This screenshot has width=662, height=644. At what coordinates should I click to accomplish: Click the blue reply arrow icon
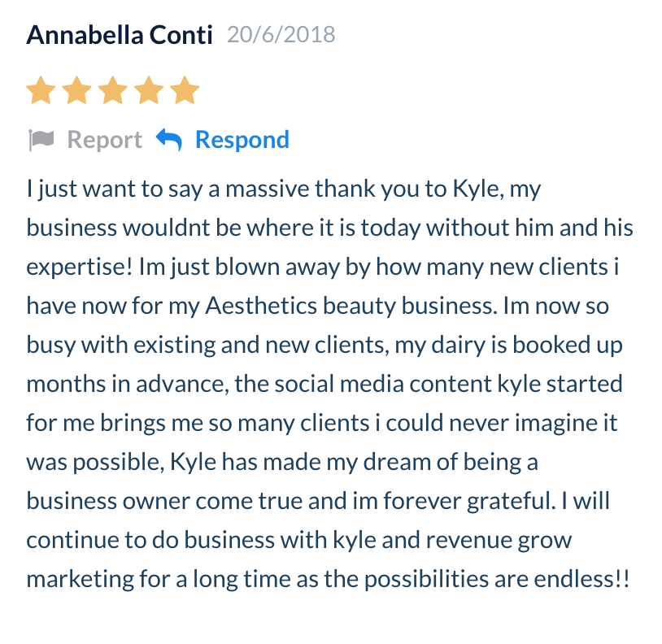tap(169, 140)
